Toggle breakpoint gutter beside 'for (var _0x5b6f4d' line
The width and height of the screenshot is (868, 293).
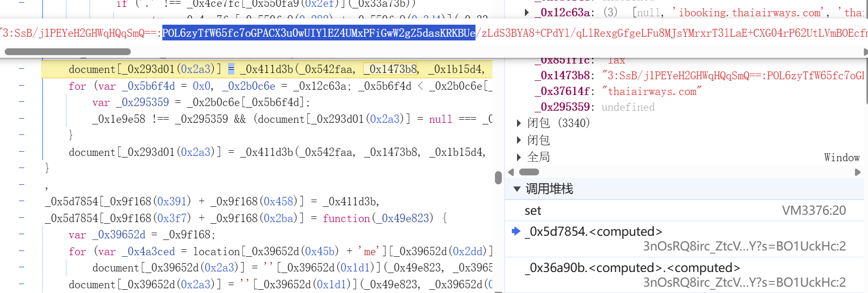coord(22,86)
